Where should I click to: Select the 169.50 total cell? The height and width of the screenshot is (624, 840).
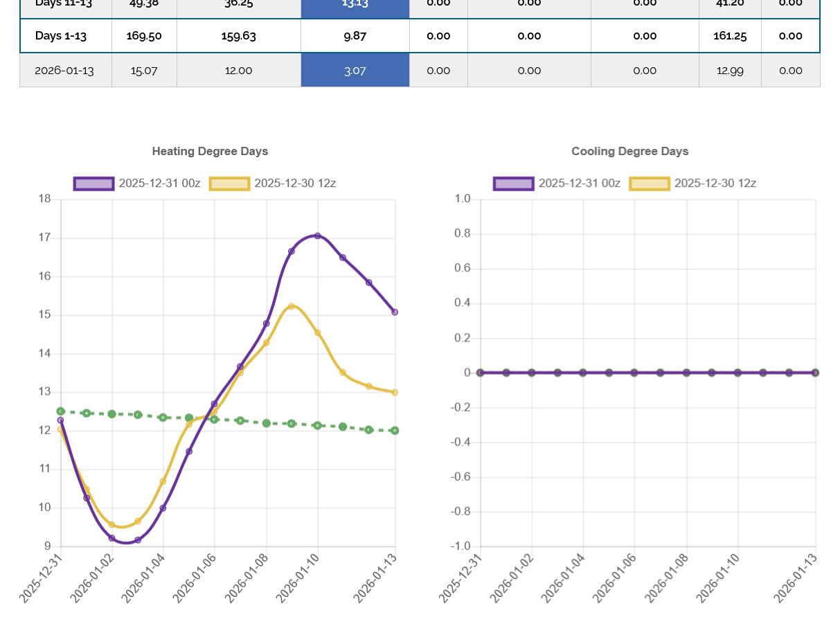[x=144, y=36]
